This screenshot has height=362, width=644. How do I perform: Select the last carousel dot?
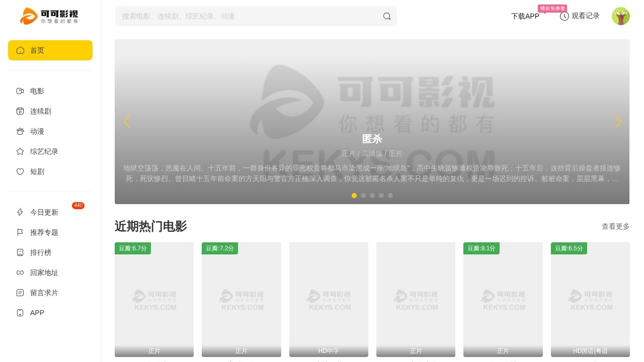390,196
